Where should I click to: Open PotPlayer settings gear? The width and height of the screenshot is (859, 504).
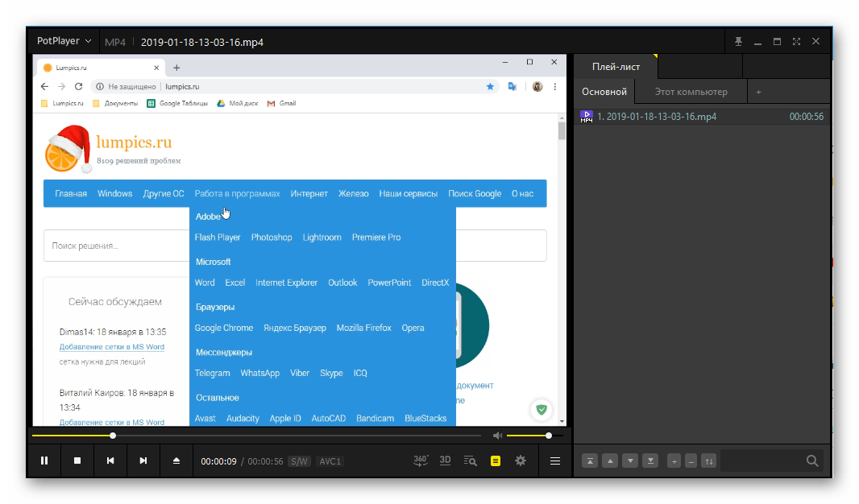point(521,461)
